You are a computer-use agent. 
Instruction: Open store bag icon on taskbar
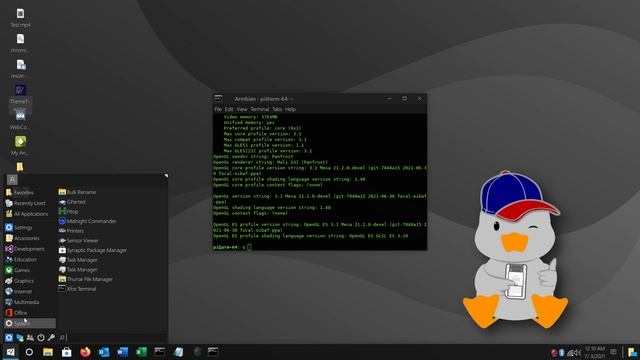pyautogui.click(x=67, y=352)
